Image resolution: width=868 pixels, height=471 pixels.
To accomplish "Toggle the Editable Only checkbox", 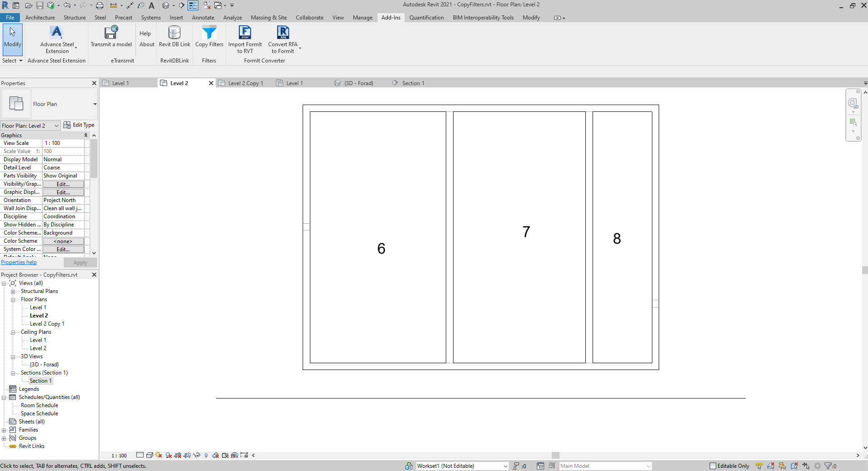I will point(713,466).
